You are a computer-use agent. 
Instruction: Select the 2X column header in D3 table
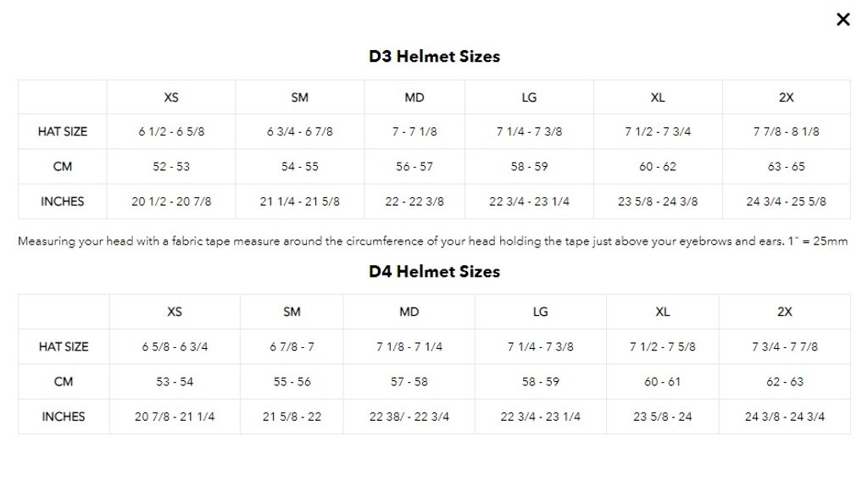coord(786,97)
